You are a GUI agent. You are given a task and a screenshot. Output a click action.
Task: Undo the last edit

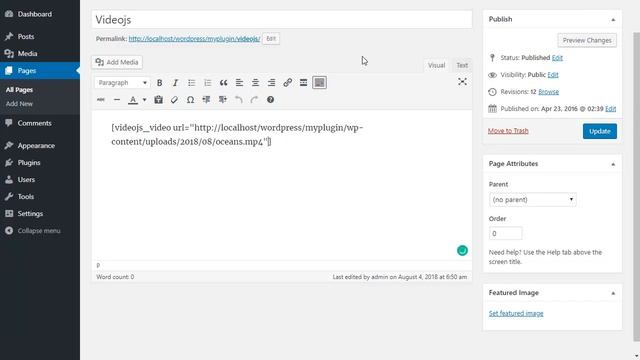pos(238,100)
